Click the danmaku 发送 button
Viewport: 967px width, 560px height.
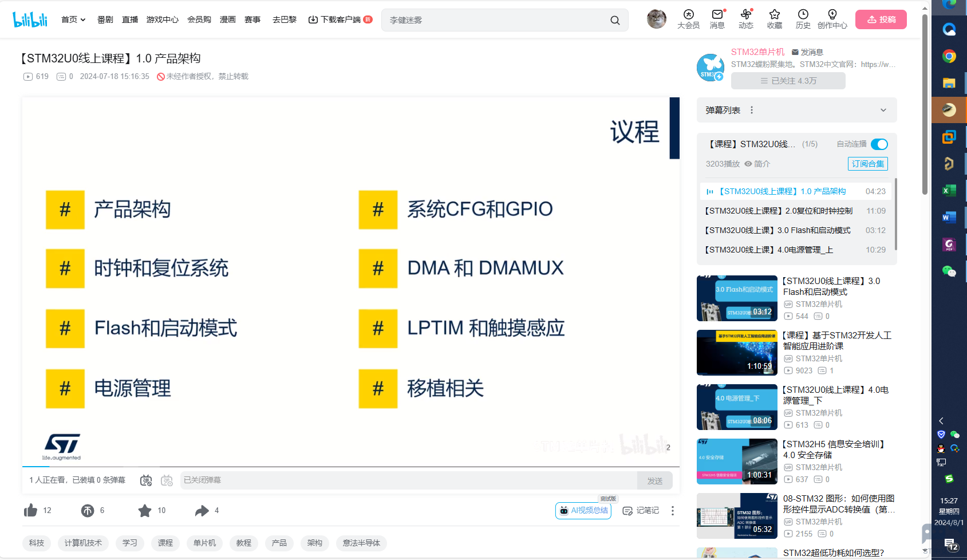pos(655,480)
